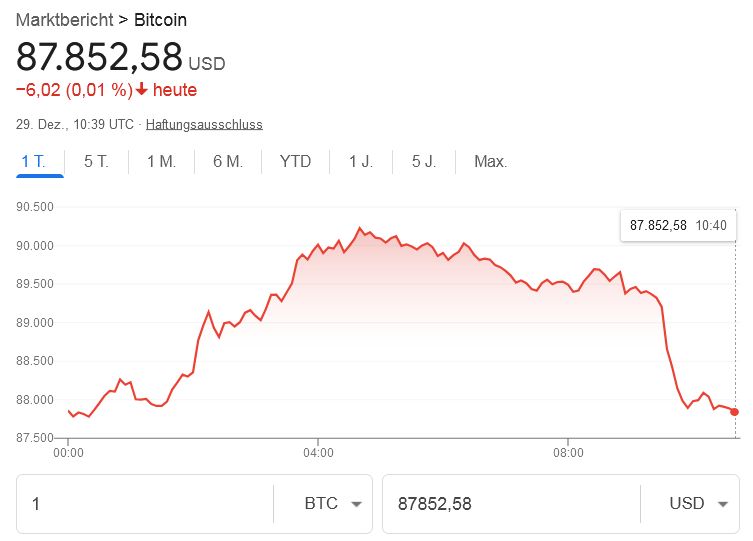Screen dimensions: 753x541
Task: Select the Max. time range
Action: (x=490, y=161)
